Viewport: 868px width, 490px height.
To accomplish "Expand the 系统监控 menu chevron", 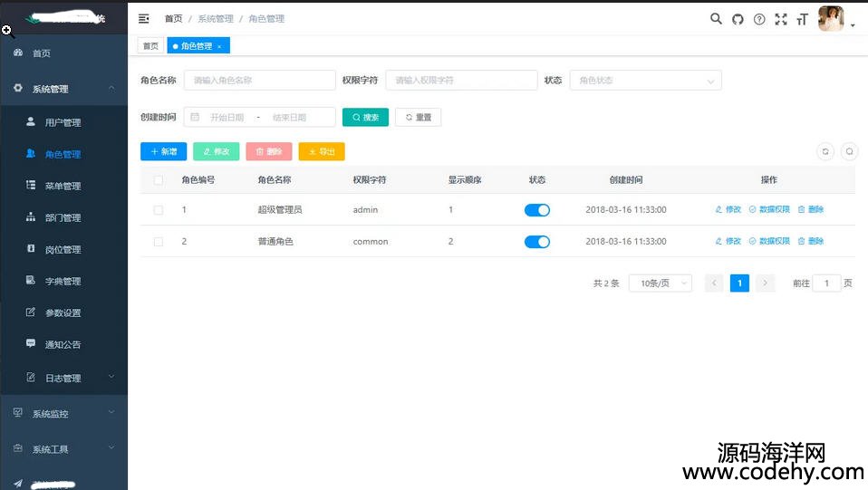I will tap(111, 412).
